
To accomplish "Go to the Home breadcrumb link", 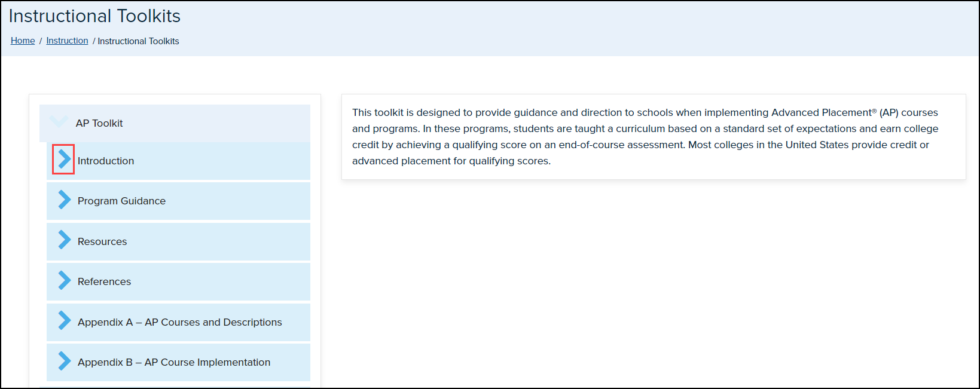I will tap(23, 41).
